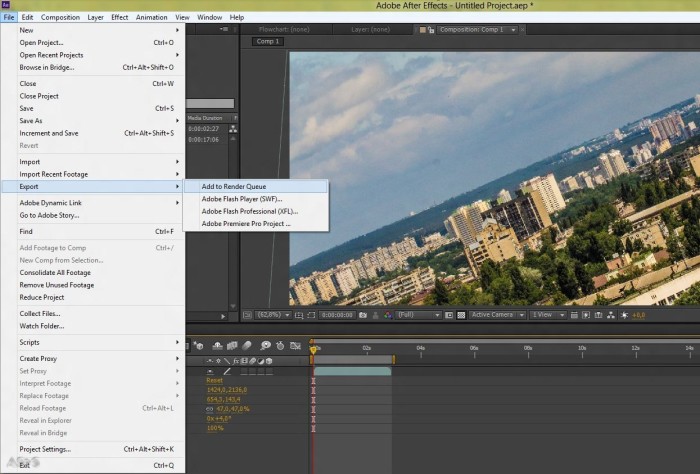Choose Add to Render Queue
The height and width of the screenshot is (474, 700).
tap(256, 187)
